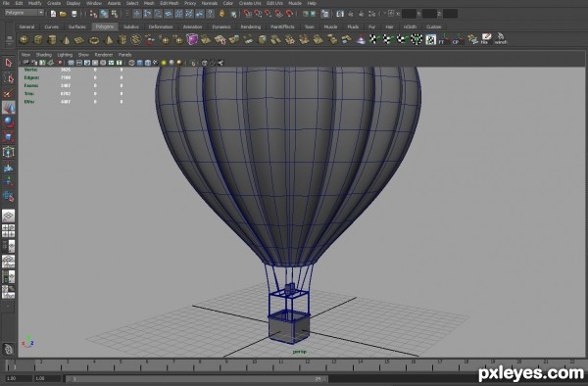Click the His shelf button

point(486,39)
